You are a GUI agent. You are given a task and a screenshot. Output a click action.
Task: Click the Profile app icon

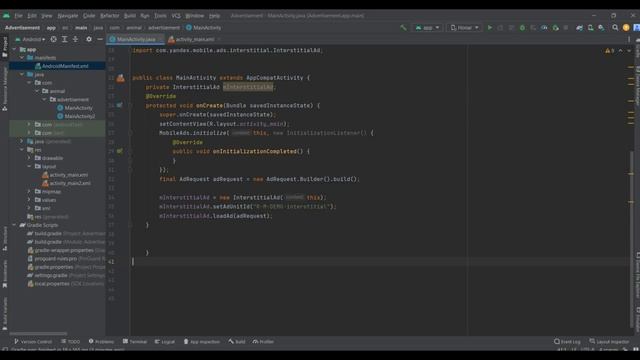pyautogui.click(x=544, y=28)
